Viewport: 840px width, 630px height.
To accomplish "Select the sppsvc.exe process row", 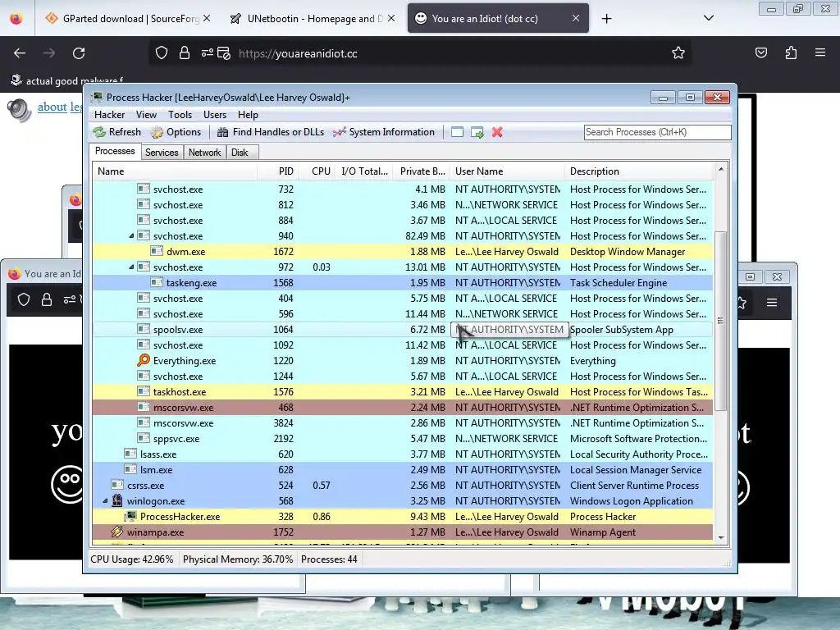I will click(x=402, y=439).
